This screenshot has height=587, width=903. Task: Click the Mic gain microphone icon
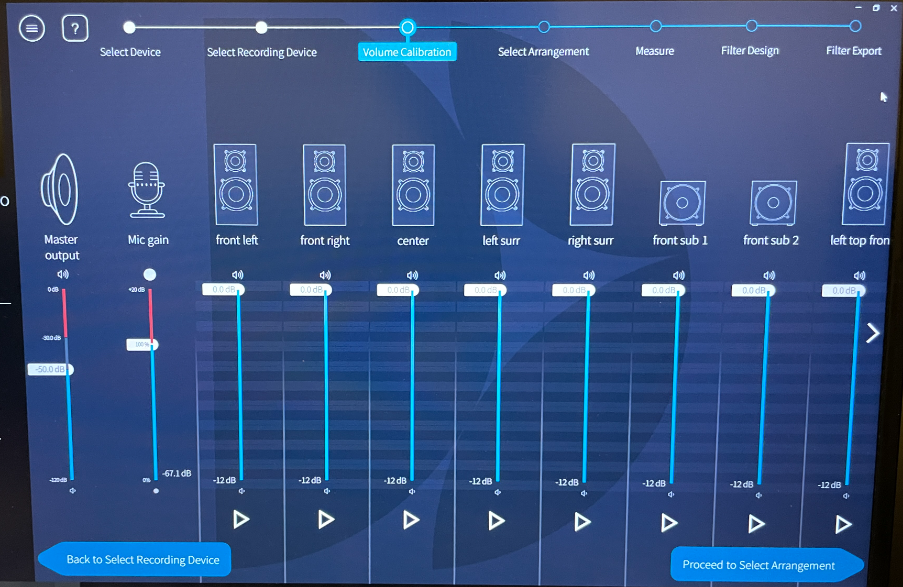147,190
